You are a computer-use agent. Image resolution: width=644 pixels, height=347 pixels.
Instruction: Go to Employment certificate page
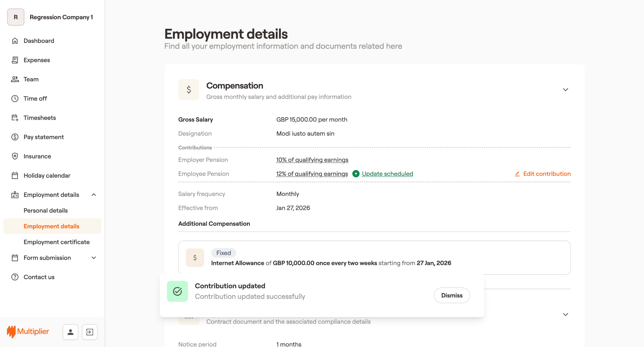[57, 242]
